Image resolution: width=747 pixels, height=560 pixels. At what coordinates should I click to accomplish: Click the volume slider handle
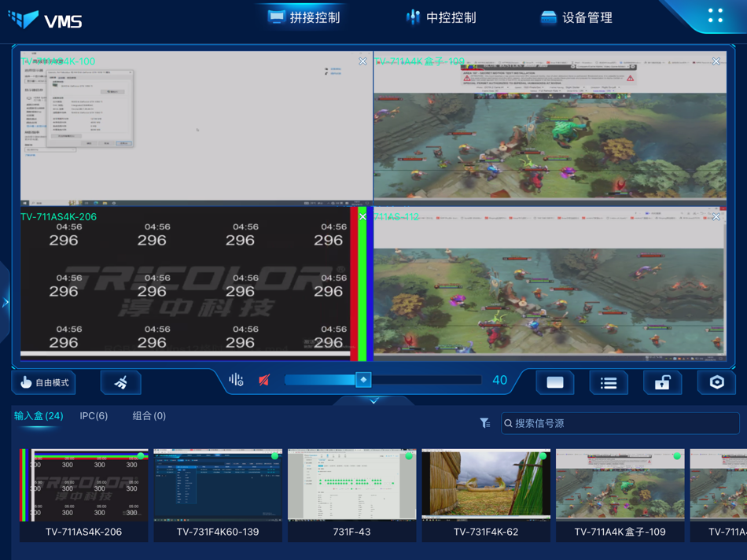pos(363,380)
